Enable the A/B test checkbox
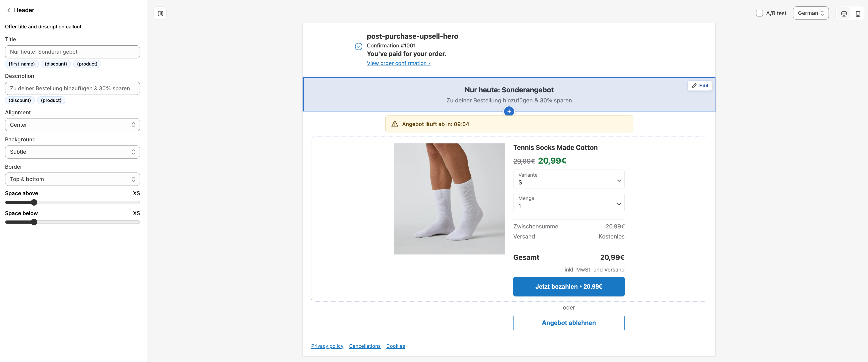Screen dimensions: 868x362 coord(759,13)
